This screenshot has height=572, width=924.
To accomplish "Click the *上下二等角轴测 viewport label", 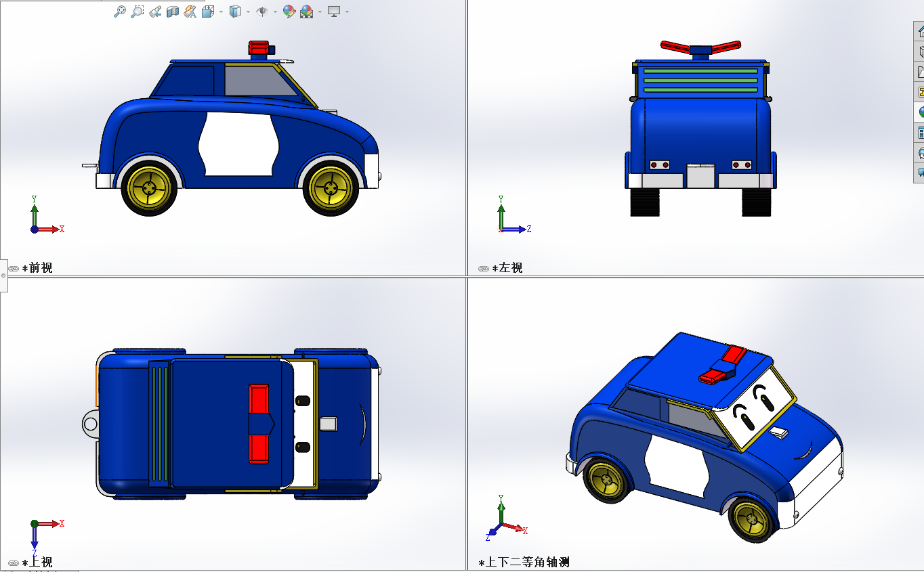I will coord(524,563).
